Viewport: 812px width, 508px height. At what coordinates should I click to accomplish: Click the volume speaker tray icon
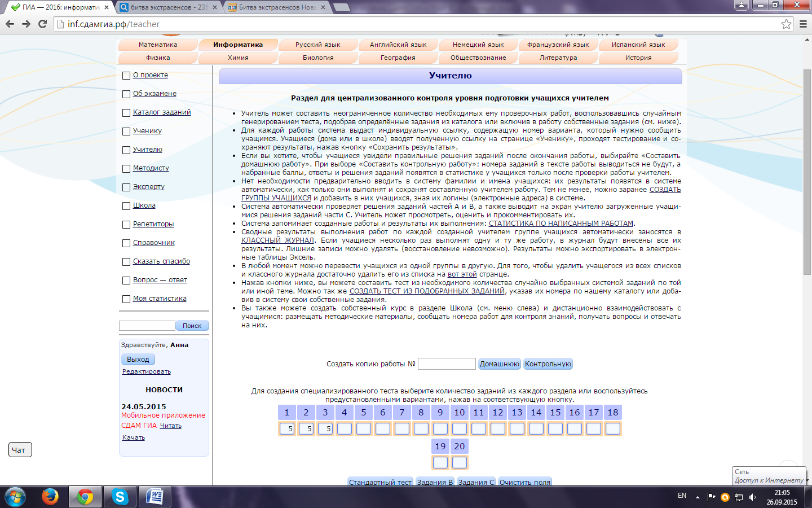tap(752, 497)
